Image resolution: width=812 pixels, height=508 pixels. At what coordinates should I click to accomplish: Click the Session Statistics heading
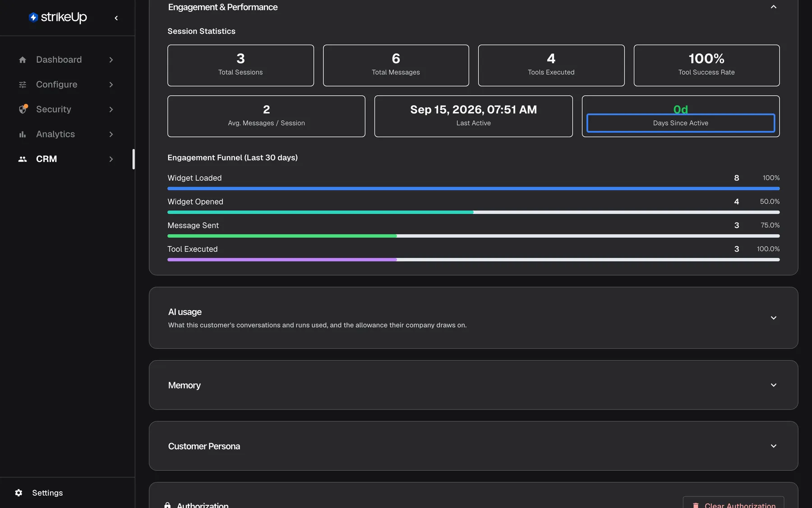pyautogui.click(x=201, y=31)
